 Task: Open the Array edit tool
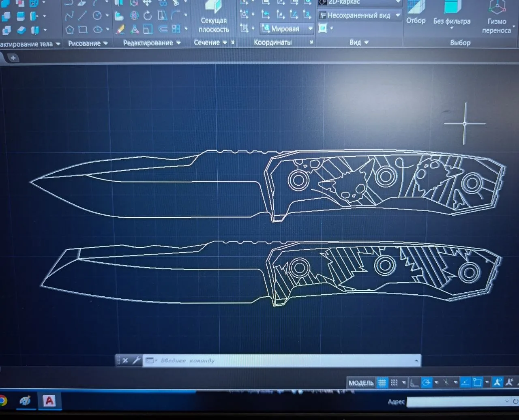[176, 29]
